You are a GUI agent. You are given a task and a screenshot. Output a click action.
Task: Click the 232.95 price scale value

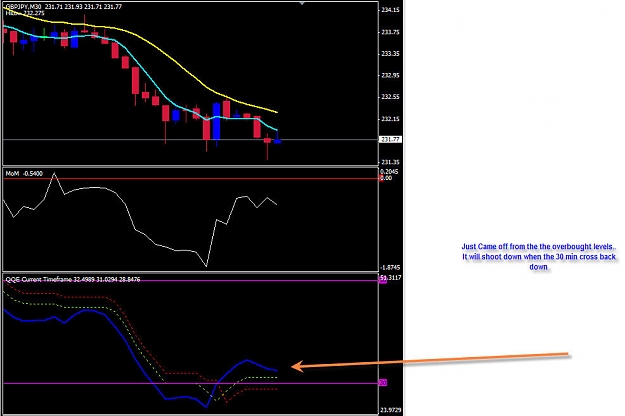click(x=391, y=75)
